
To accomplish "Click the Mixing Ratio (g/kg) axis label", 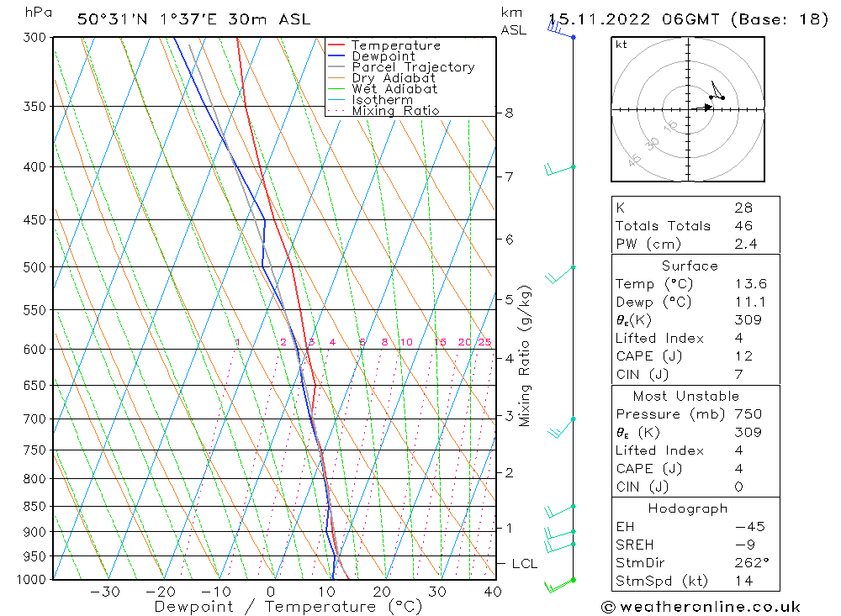I will tap(525, 356).
